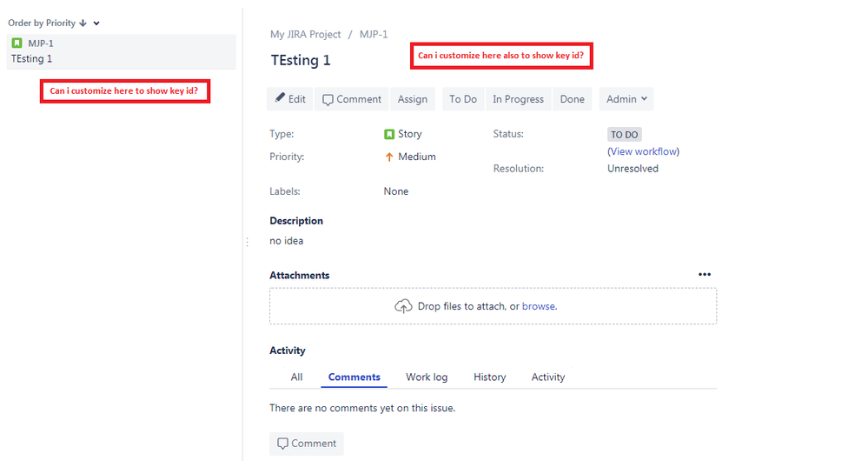
Task: Click the green Story icon beside MJP-1 in list
Action: pos(17,43)
